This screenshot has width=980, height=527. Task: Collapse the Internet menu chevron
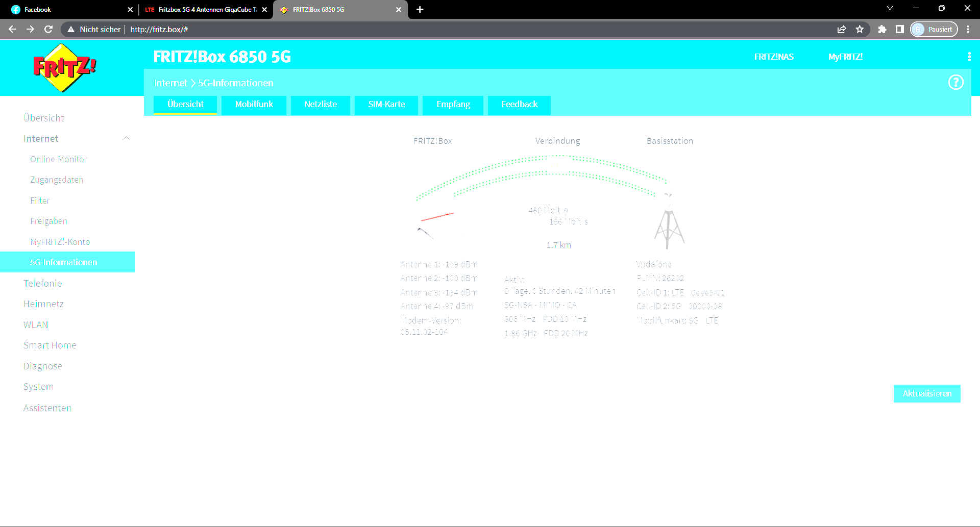(x=126, y=138)
